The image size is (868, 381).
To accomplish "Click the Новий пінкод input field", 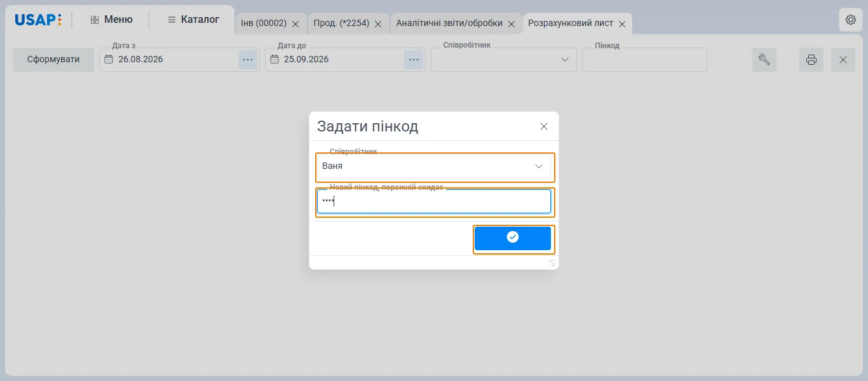I will click(434, 201).
